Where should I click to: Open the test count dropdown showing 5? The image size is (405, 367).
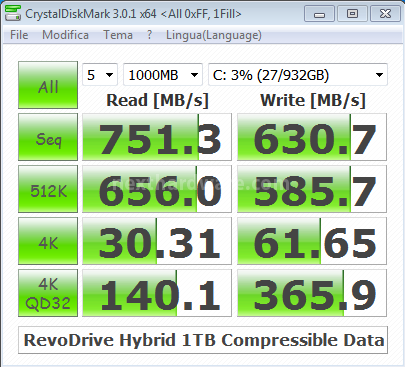pyautogui.click(x=100, y=75)
